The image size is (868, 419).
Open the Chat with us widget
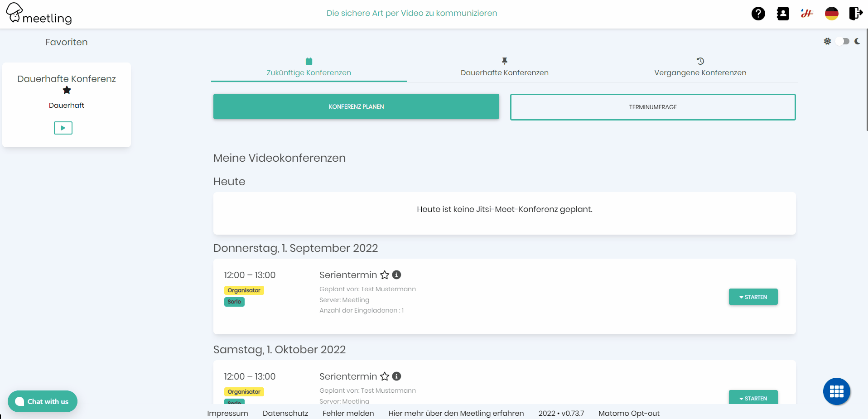(42, 401)
